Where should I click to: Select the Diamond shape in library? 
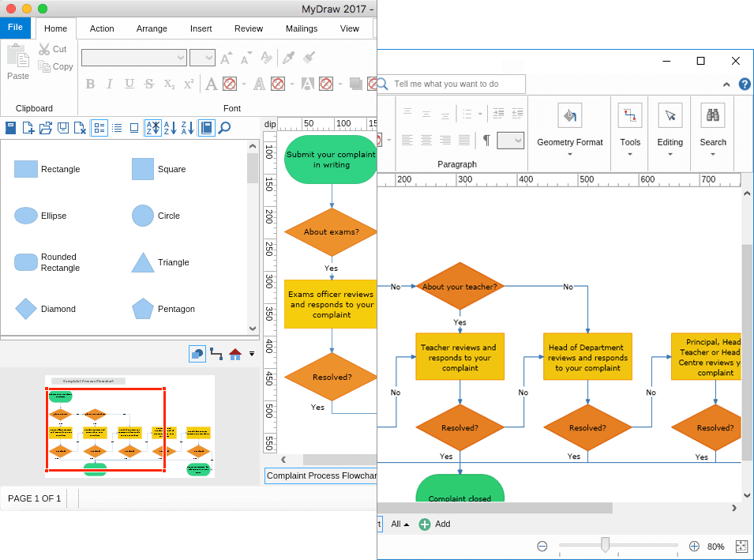[x=26, y=309]
